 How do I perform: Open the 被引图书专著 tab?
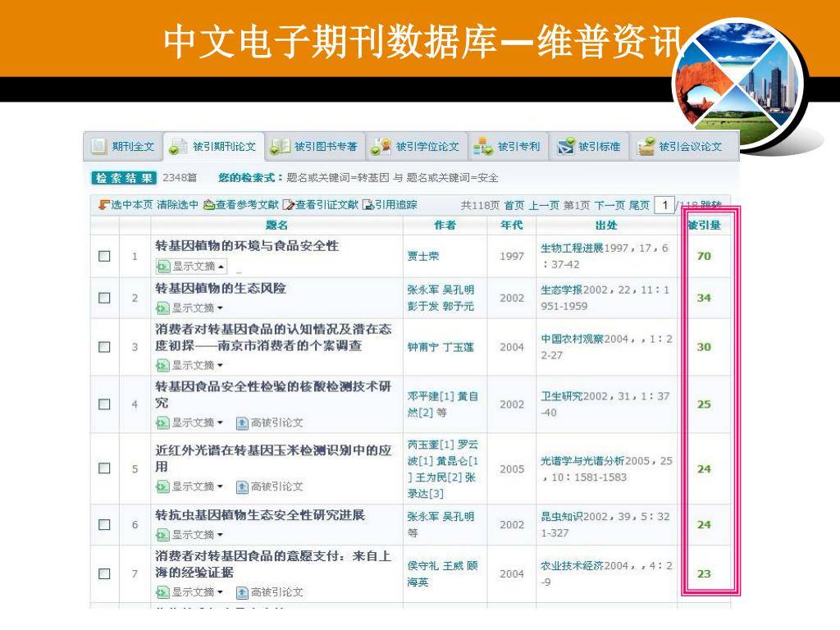[x=314, y=146]
